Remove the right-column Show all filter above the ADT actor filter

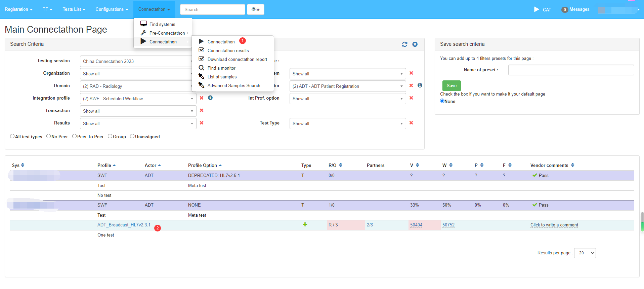411,73
